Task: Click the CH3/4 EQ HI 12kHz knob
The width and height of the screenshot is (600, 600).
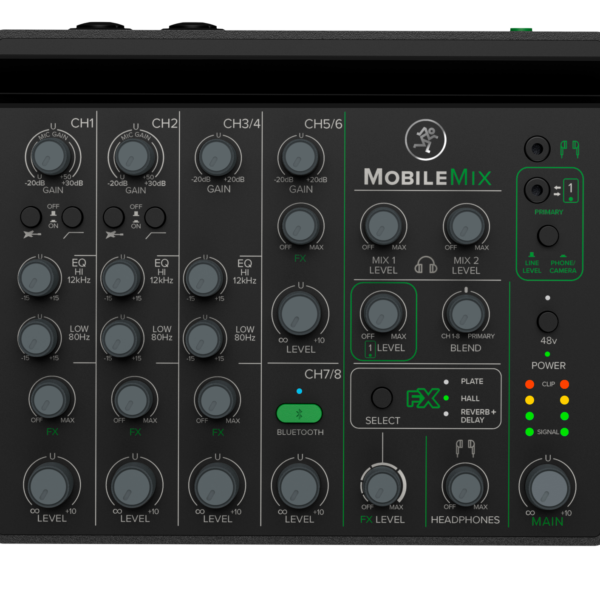Action: [204, 277]
